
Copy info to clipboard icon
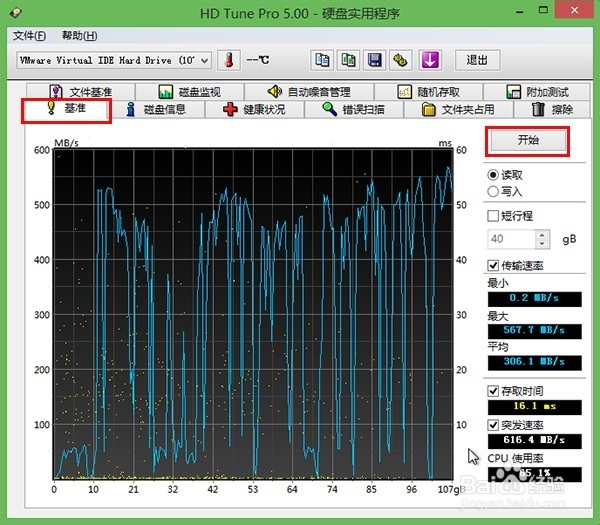click(322, 60)
